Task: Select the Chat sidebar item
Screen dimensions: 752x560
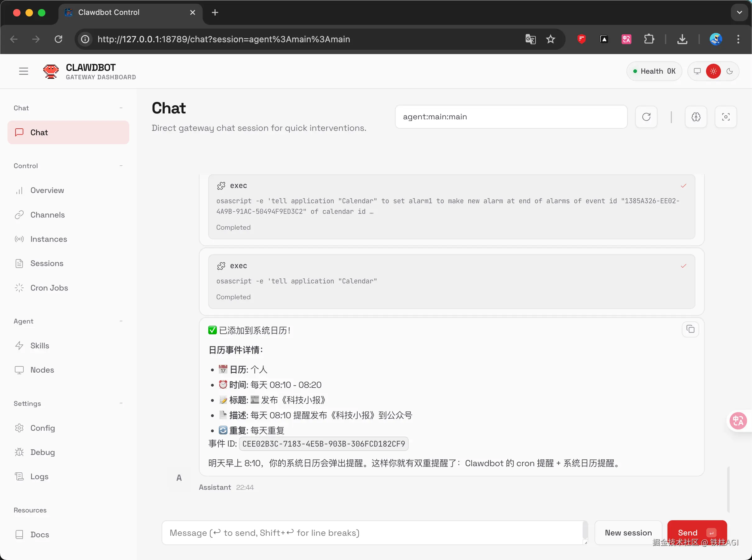Action: [x=68, y=132]
